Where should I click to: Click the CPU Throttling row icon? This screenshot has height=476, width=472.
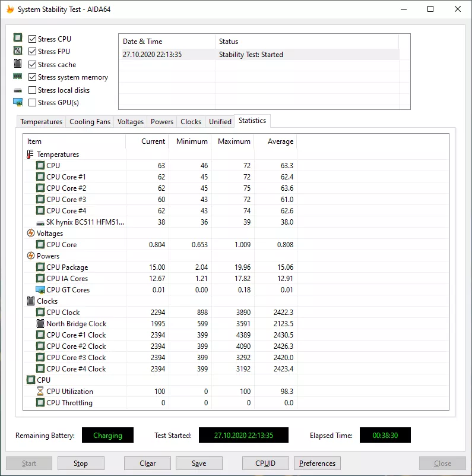point(40,402)
